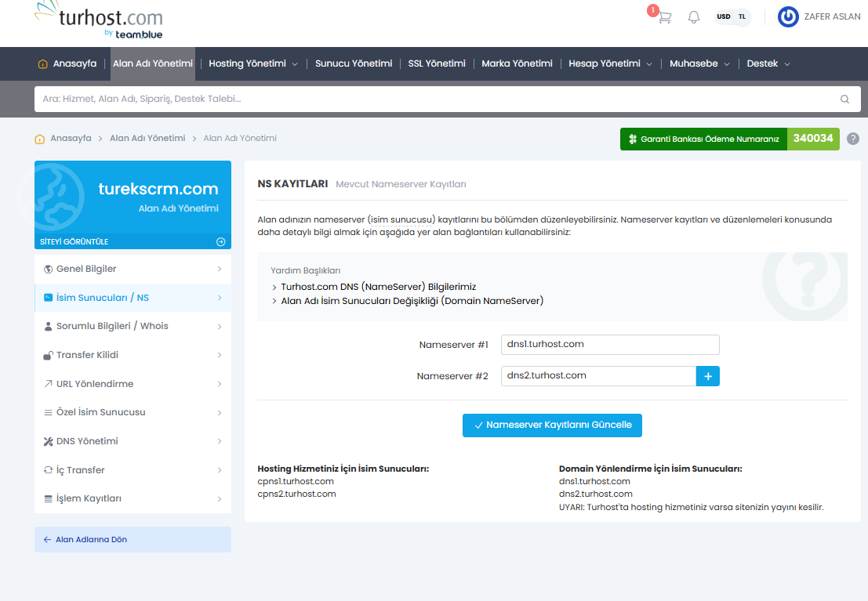
Task: Click cpns1.turhost.com text
Action: coord(296,481)
